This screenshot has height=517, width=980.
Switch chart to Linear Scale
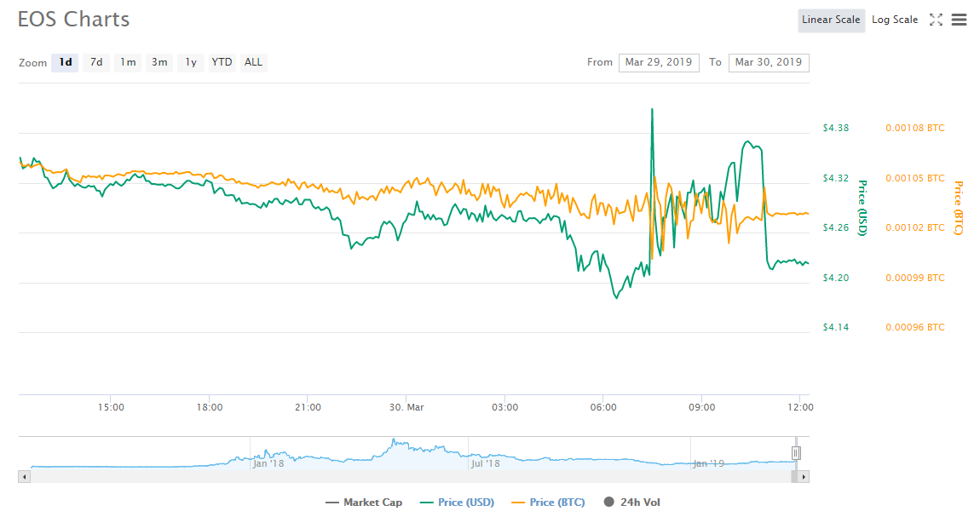coord(831,20)
